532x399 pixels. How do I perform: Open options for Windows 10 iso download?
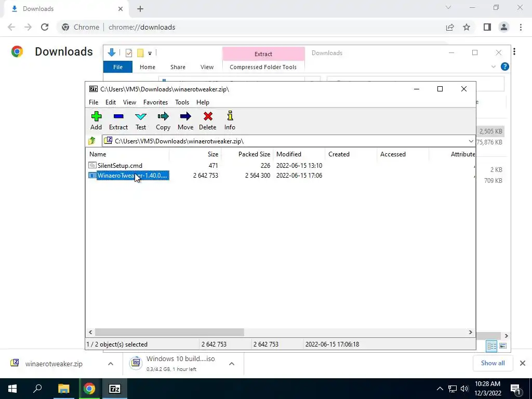[x=232, y=364]
